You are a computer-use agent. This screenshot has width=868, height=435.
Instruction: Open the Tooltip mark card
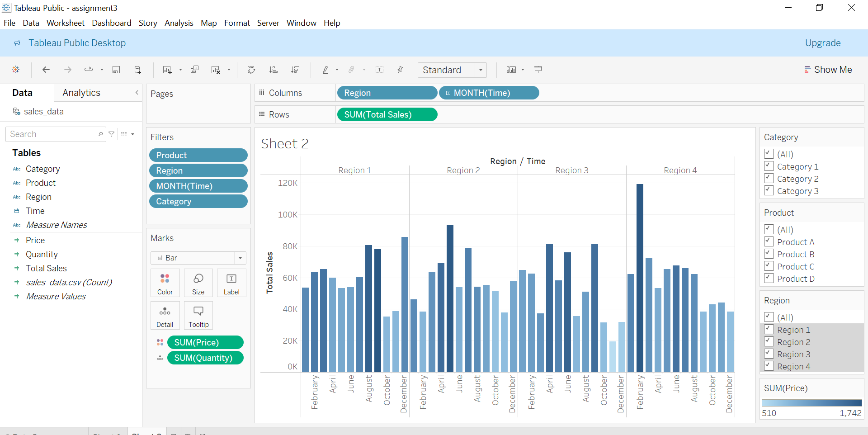198,315
